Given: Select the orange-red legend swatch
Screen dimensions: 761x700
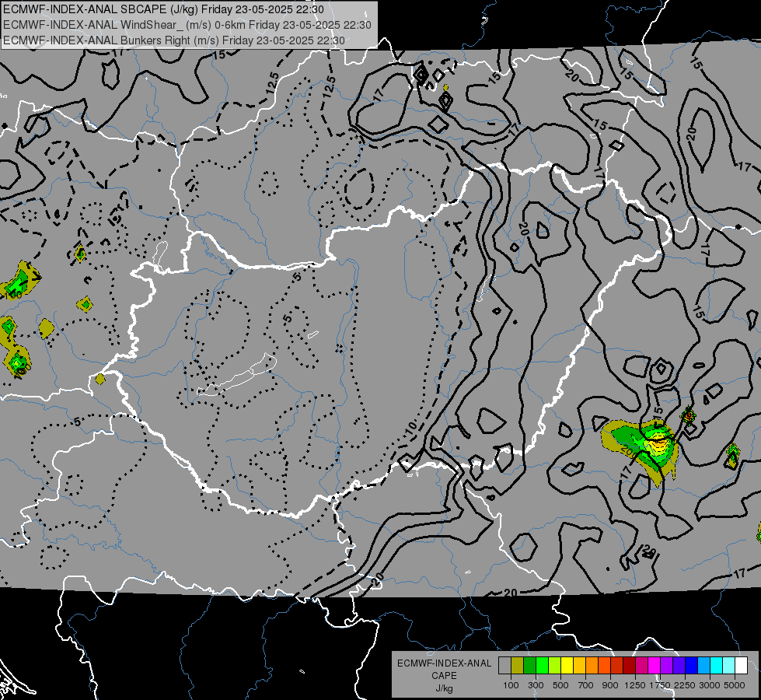Looking at the screenshot, I should point(604,666).
